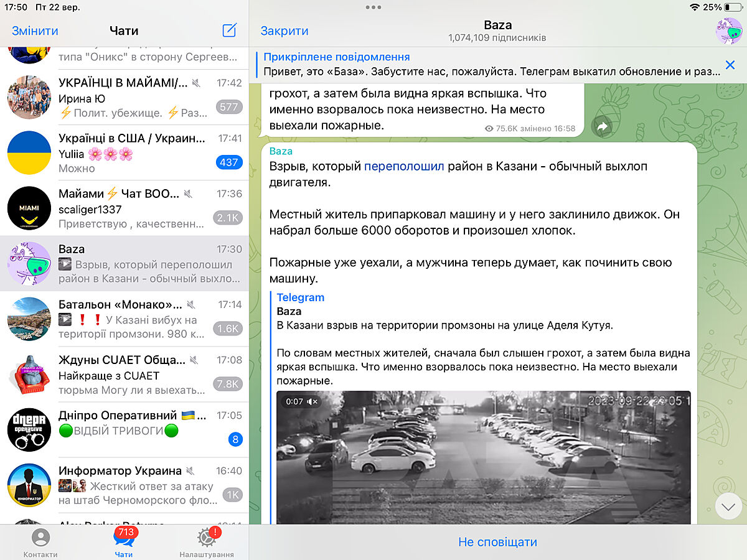The height and width of the screenshot is (560, 747).
Task: Tap the compose new message icon
Action: point(229,30)
